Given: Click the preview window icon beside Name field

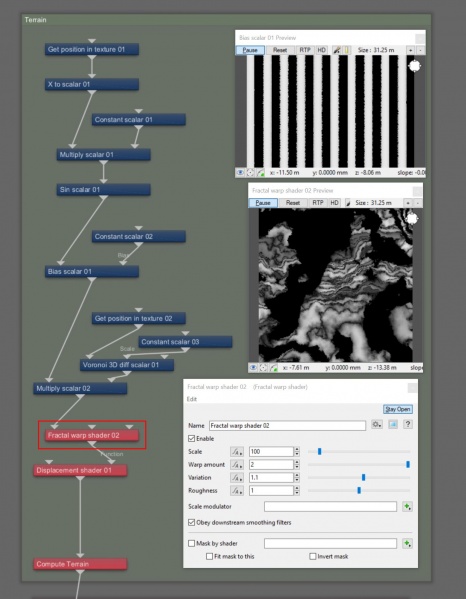Looking at the screenshot, I should [x=393, y=424].
